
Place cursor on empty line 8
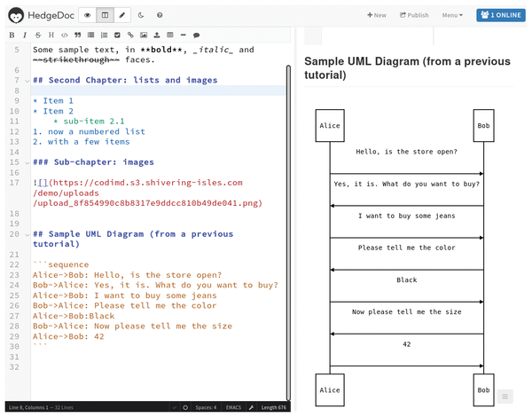coord(158,90)
